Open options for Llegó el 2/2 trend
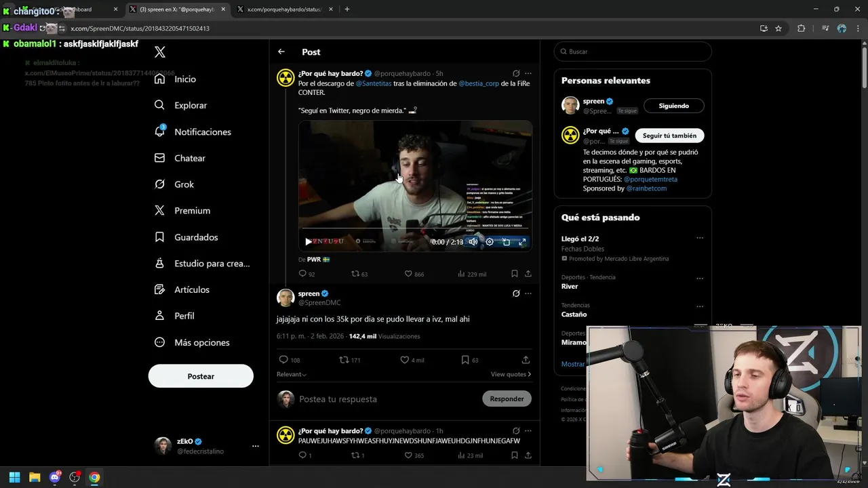 click(x=700, y=239)
